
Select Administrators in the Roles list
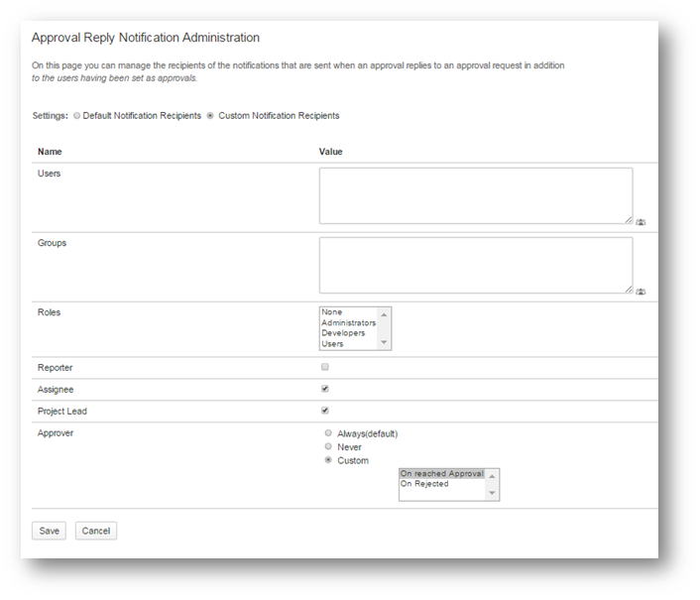348,323
